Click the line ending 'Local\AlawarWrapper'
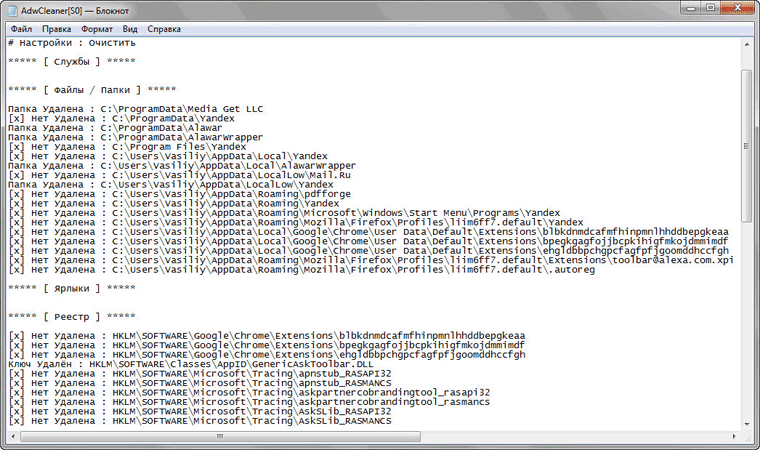The width and height of the screenshot is (760, 450). pos(182,166)
